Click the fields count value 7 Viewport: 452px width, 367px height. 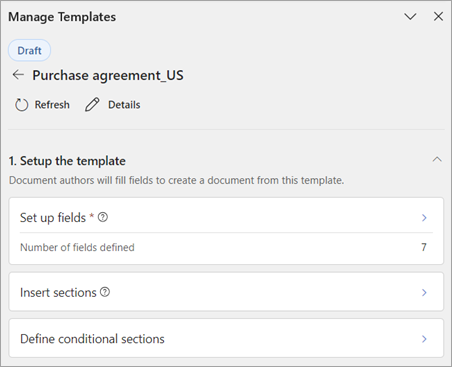[424, 247]
